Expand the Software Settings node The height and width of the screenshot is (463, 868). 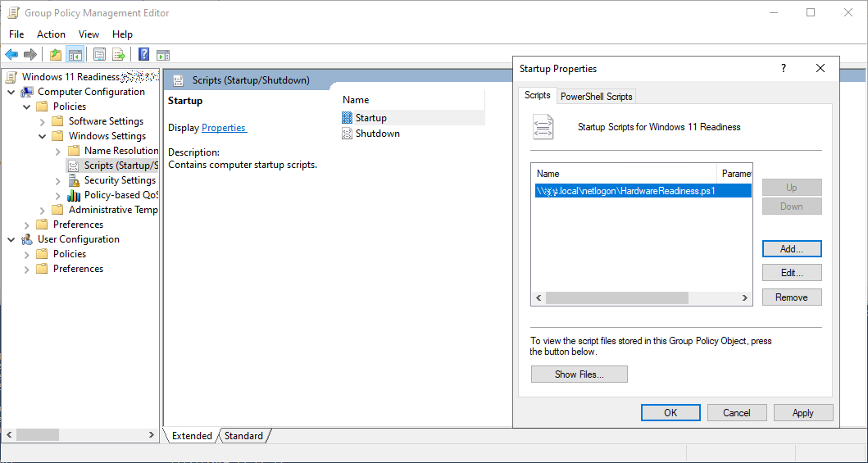pos(43,121)
